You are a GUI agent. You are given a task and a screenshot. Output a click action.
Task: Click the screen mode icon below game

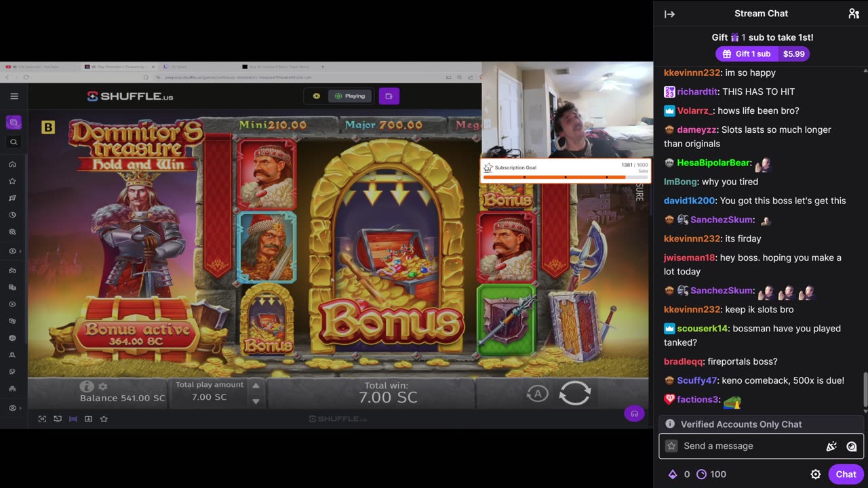click(x=58, y=419)
